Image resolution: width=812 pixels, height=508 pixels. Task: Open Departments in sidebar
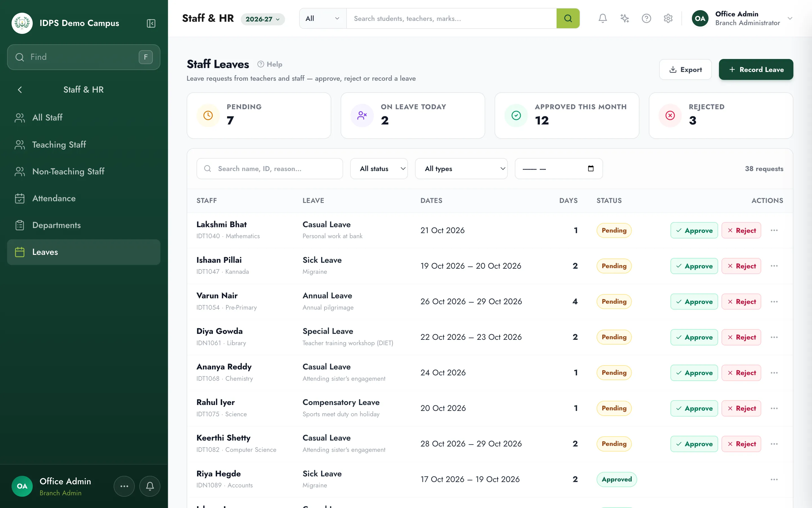pos(83,225)
